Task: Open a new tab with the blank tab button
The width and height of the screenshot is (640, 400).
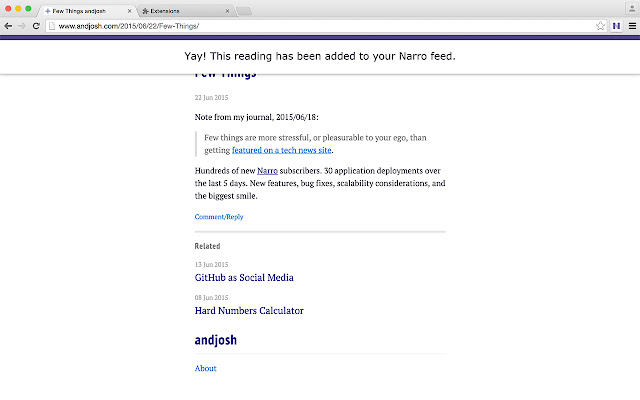Action: (x=244, y=11)
